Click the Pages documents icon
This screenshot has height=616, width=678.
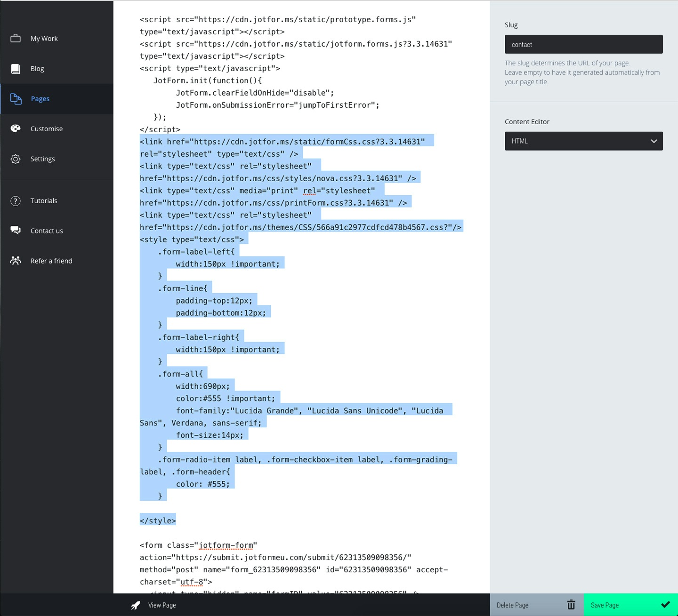coord(16,99)
